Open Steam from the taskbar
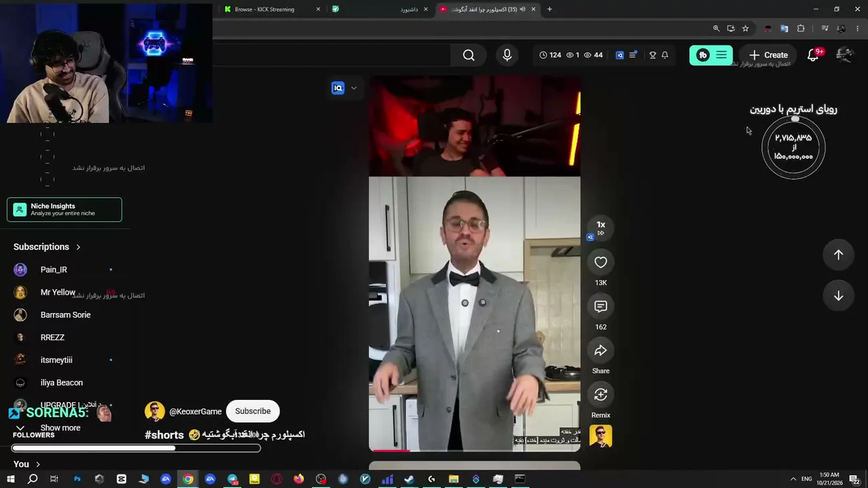 [409, 479]
